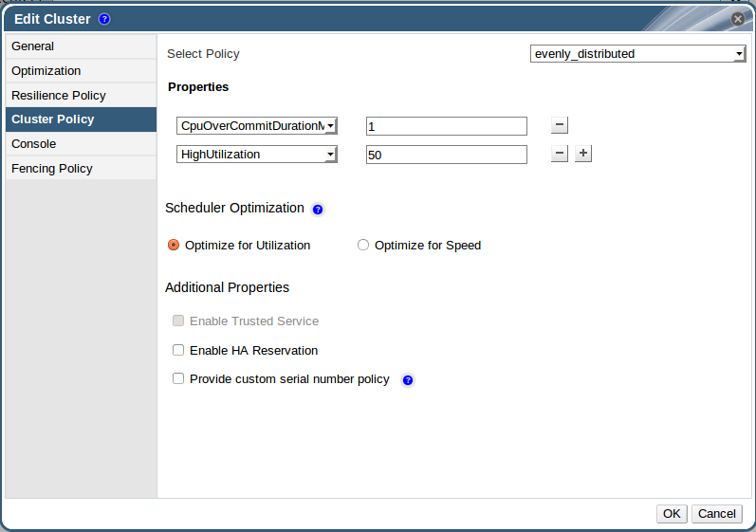Check Provide custom serial number policy
This screenshot has height=532, width=756.
coord(178,378)
